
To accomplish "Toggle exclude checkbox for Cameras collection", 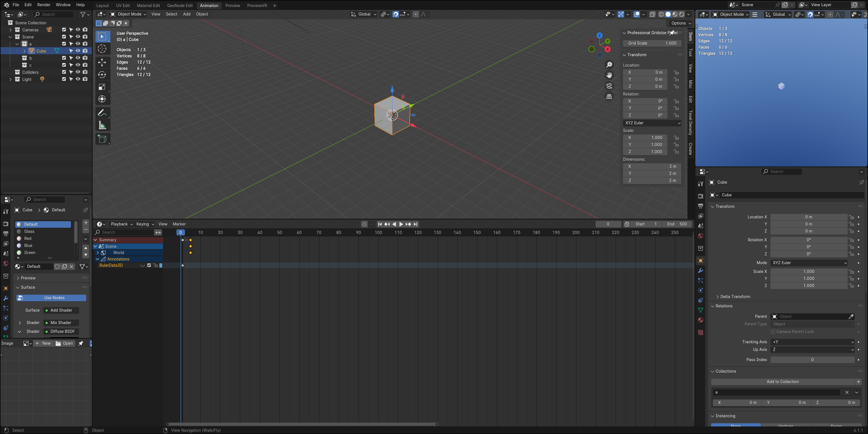I will (x=64, y=30).
